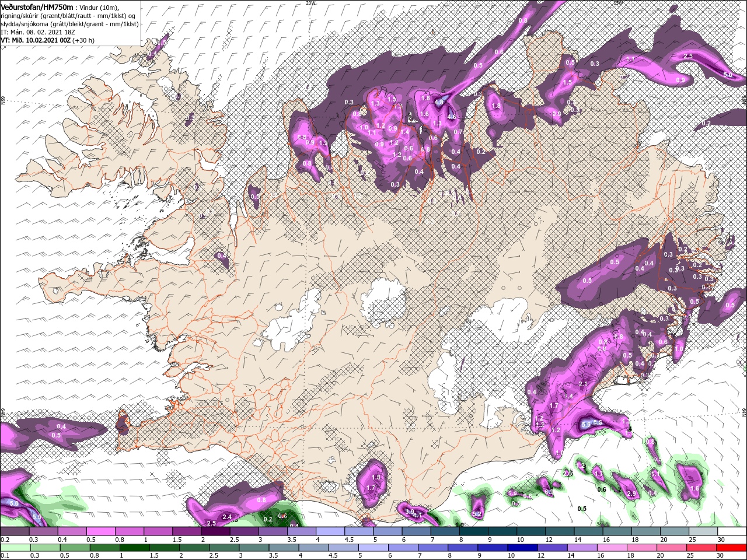Image resolution: width=747 pixels, height=560 pixels.
Task: Click the '4.8' precipitation value label
Action: pyautogui.click(x=439, y=101)
